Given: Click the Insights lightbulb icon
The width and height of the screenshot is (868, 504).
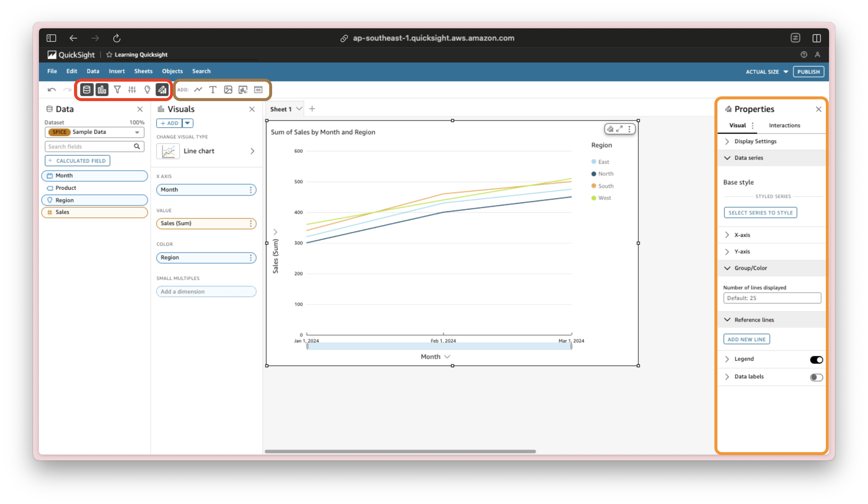Looking at the screenshot, I should pos(147,90).
